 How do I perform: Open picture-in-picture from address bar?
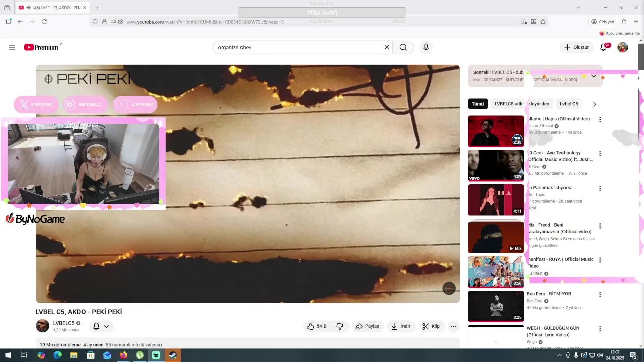[x=524, y=22]
